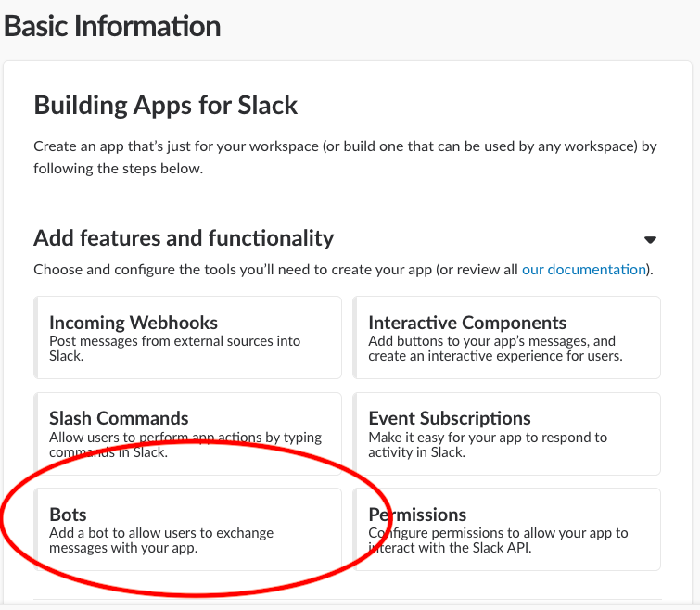Click the Make it easy for your app text
Viewport: 700px width, 610px height.
pyautogui.click(x=488, y=444)
